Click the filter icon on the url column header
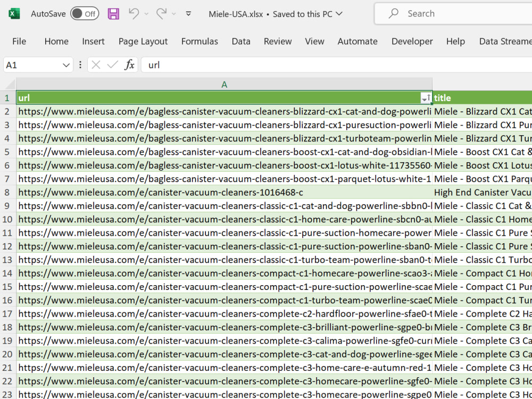Viewport: 532px width, 399px height. (426, 98)
